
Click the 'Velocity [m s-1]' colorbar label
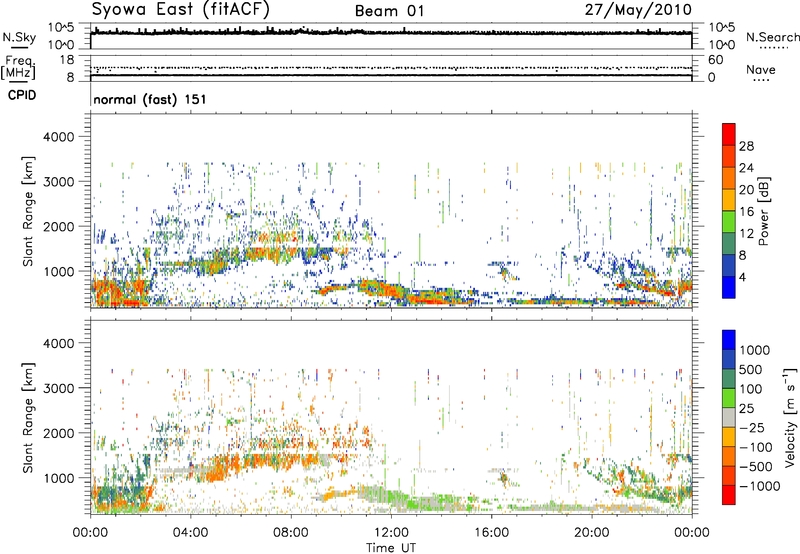tap(790, 417)
